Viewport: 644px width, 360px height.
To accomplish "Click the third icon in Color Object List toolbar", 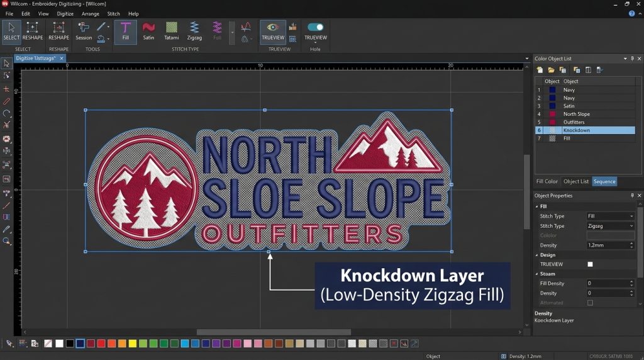I will tap(563, 70).
